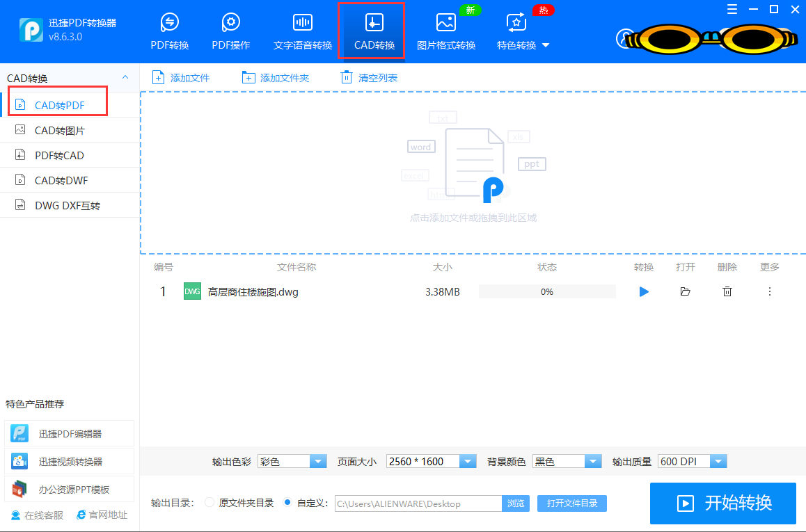This screenshot has width=806, height=532.
Task: Select PDF转CAD in sidebar
Action: pos(70,155)
